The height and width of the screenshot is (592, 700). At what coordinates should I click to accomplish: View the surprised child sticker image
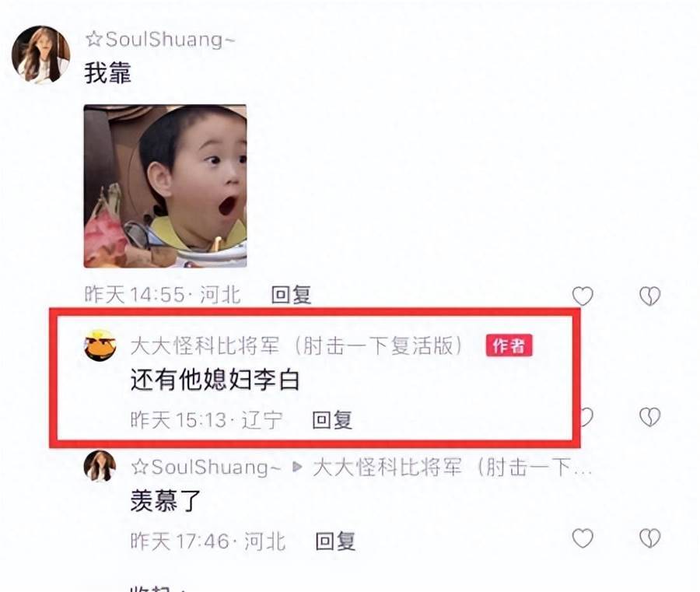coord(165,186)
